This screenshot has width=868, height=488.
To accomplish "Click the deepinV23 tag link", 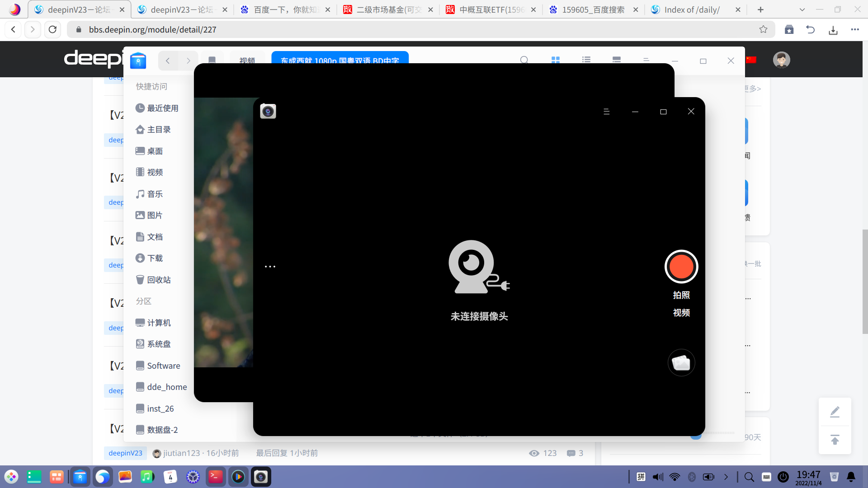I will coord(125,453).
